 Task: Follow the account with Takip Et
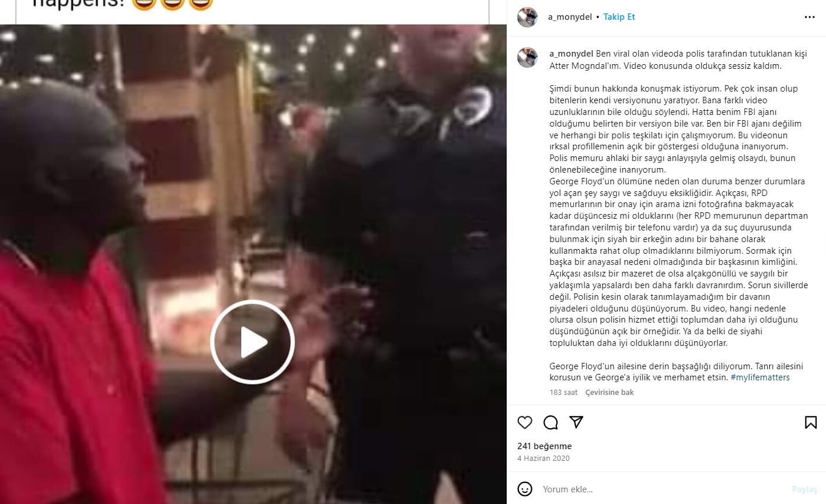[x=619, y=17]
